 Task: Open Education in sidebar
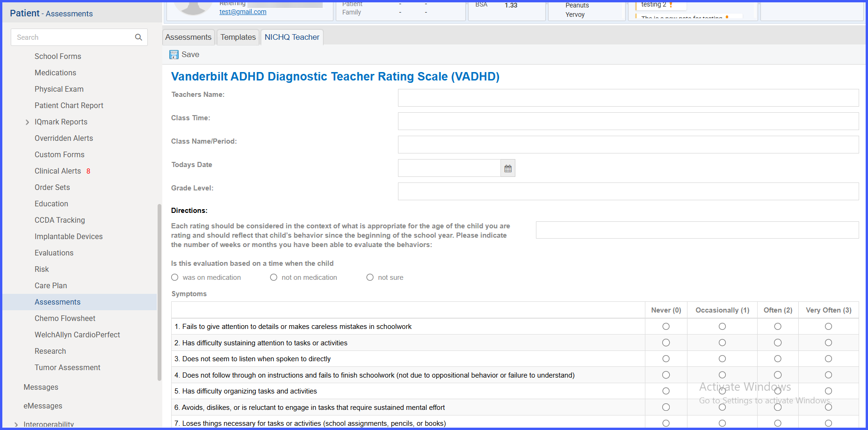(x=51, y=204)
